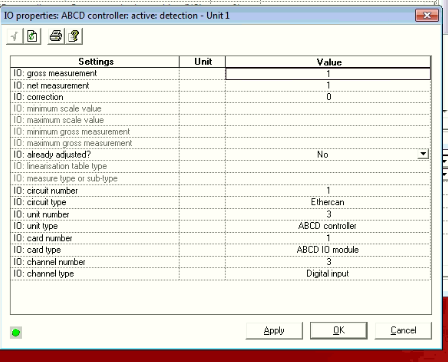Screen dimensions: 448x362
Task: Click the Cancel button
Action: click(403, 330)
